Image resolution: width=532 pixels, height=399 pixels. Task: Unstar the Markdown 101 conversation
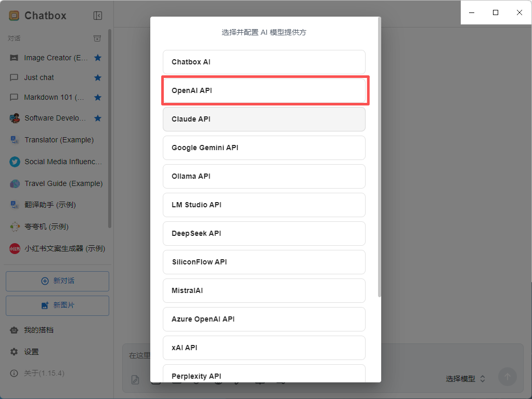pos(98,97)
